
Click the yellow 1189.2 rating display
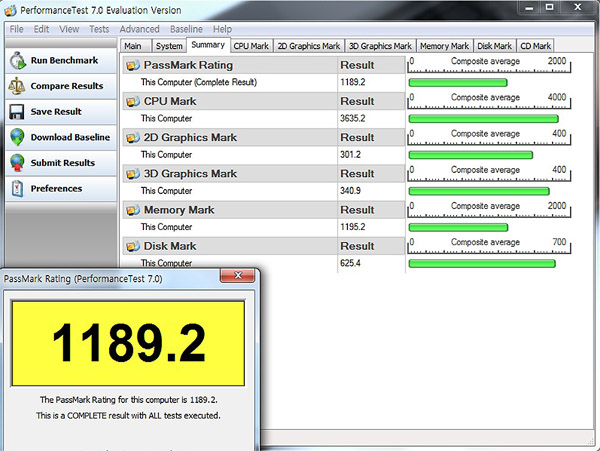(x=128, y=343)
